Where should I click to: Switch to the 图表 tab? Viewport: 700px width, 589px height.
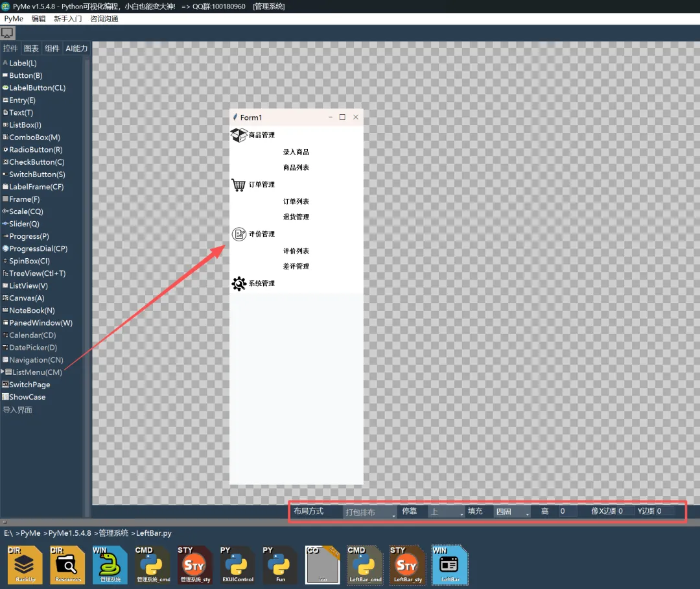[x=31, y=48]
